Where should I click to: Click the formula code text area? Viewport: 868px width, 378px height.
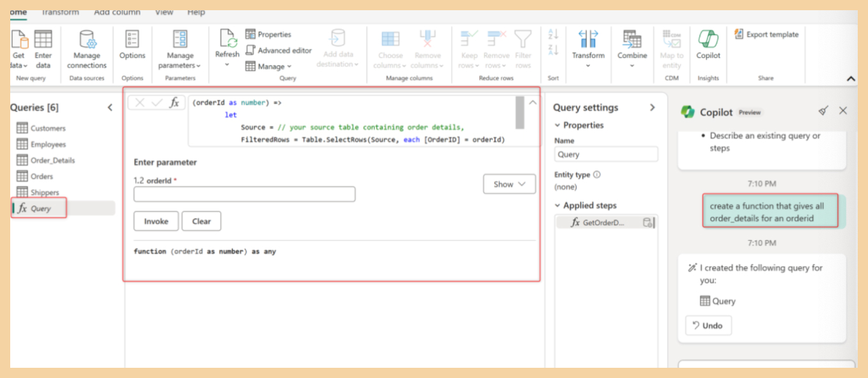click(352, 121)
